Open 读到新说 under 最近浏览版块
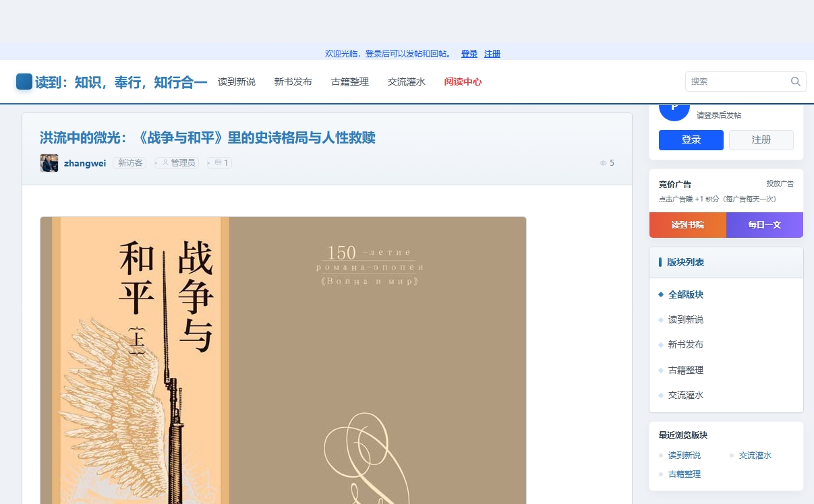This screenshot has width=814, height=504. (685, 455)
